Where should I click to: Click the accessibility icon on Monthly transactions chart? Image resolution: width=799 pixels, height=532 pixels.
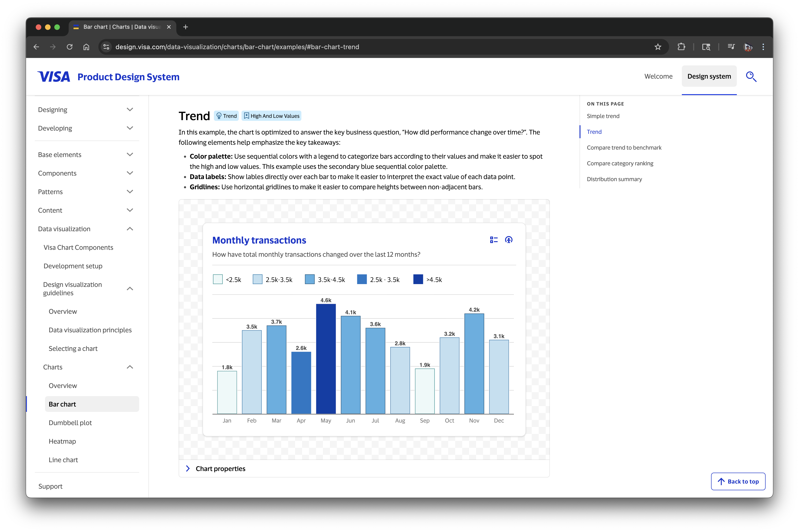[509, 240]
